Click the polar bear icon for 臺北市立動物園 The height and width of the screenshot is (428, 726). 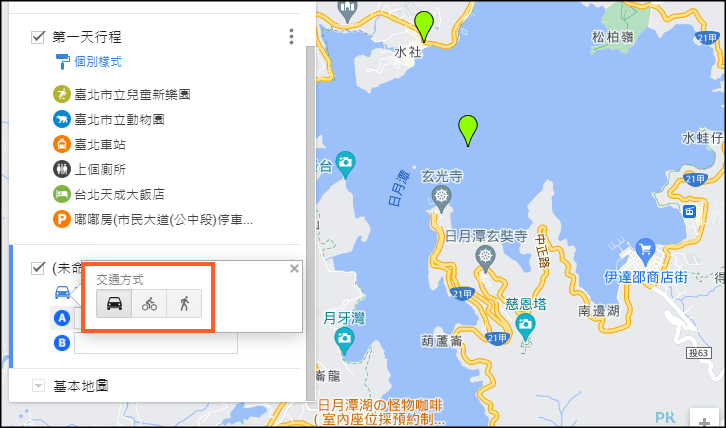click(62, 120)
